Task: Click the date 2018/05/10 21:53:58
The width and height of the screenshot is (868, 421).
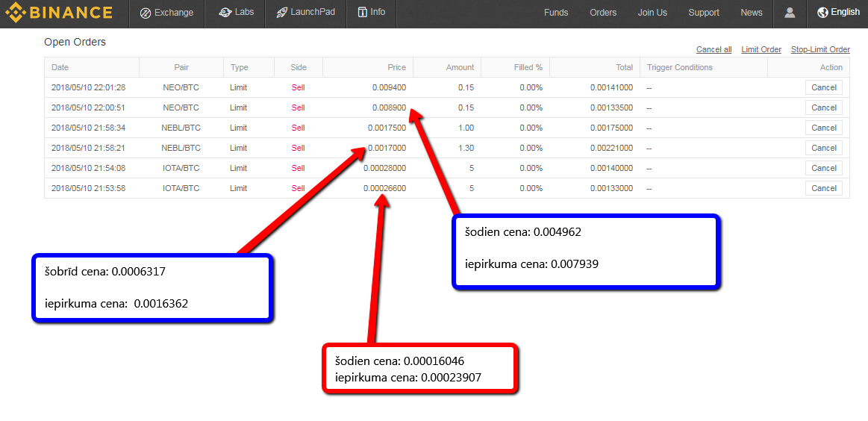Action: pos(89,188)
